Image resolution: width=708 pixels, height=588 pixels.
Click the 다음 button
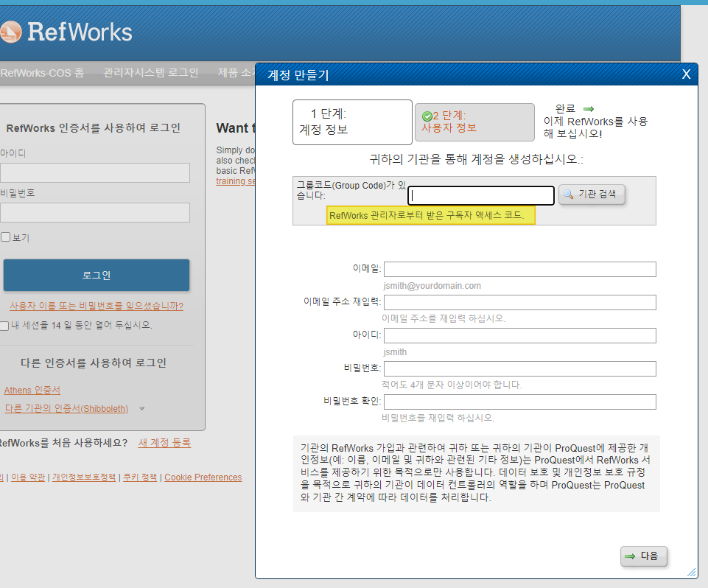tap(643, 556)
